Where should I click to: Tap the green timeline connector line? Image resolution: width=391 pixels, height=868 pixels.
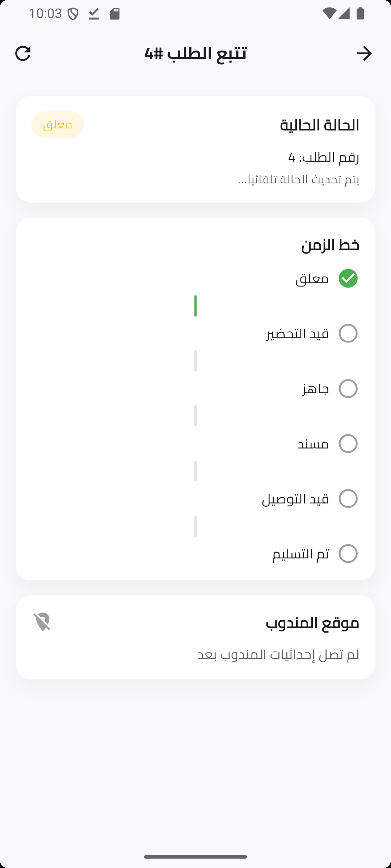pos(195,306)
